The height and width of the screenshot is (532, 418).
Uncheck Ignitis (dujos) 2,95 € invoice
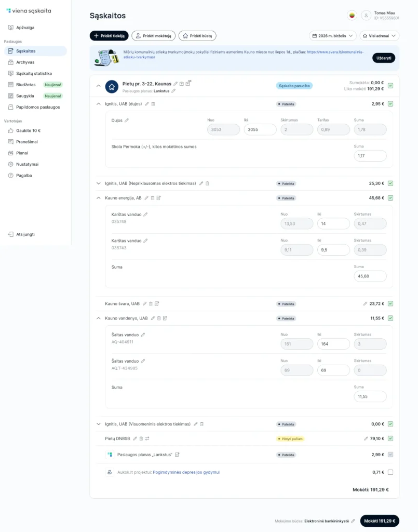point(390,104)
